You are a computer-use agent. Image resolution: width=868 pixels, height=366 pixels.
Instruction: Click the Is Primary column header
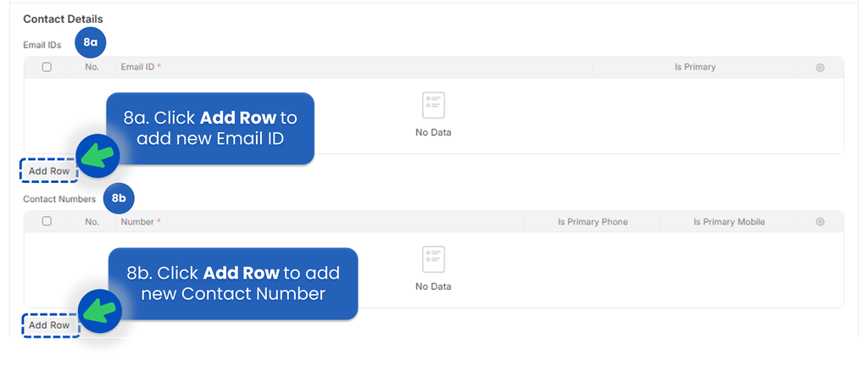click(695, 67)
